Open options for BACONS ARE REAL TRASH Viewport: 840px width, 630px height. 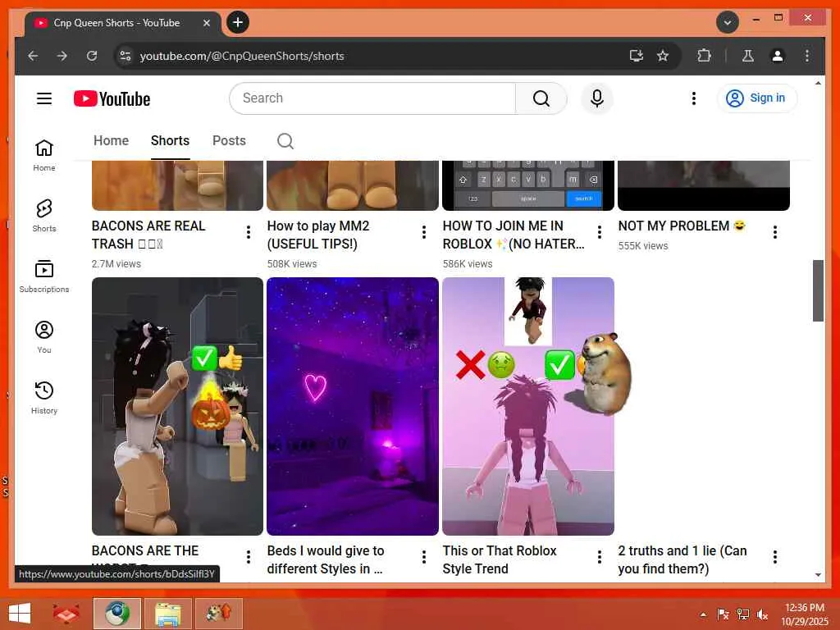pyautogui.click(x=249, y=232)
